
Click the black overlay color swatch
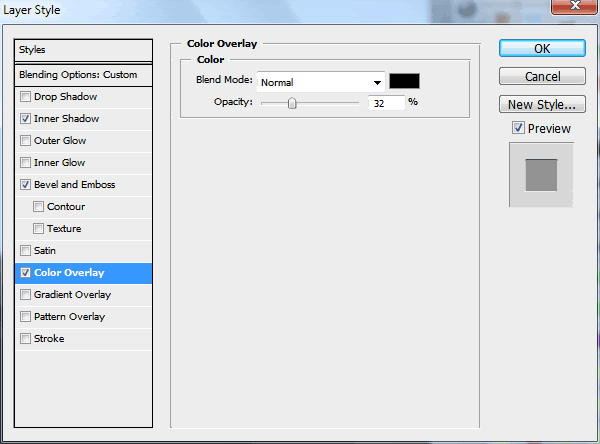(x=404, y=82)
